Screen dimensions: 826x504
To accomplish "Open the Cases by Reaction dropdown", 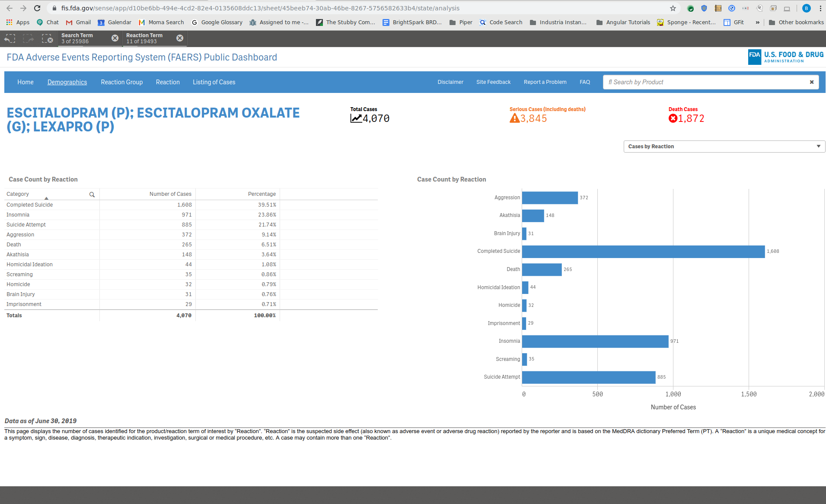I will pos(724,147).
